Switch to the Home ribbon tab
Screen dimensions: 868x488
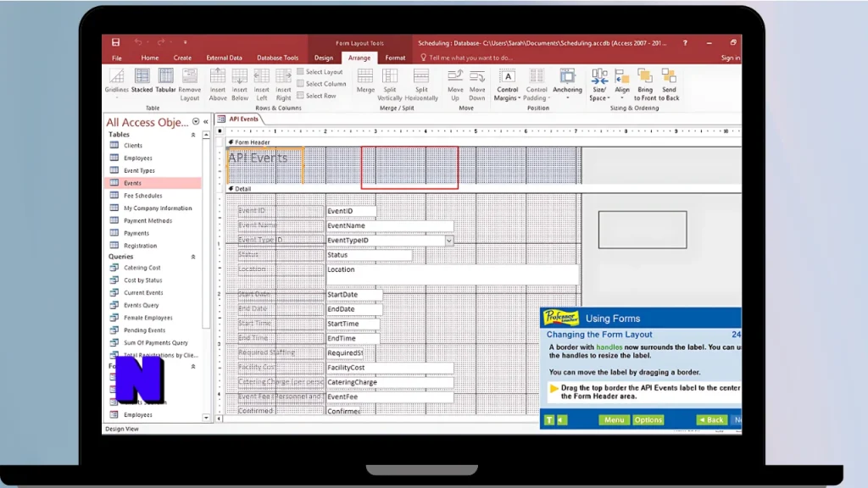(x=149, y=58)
